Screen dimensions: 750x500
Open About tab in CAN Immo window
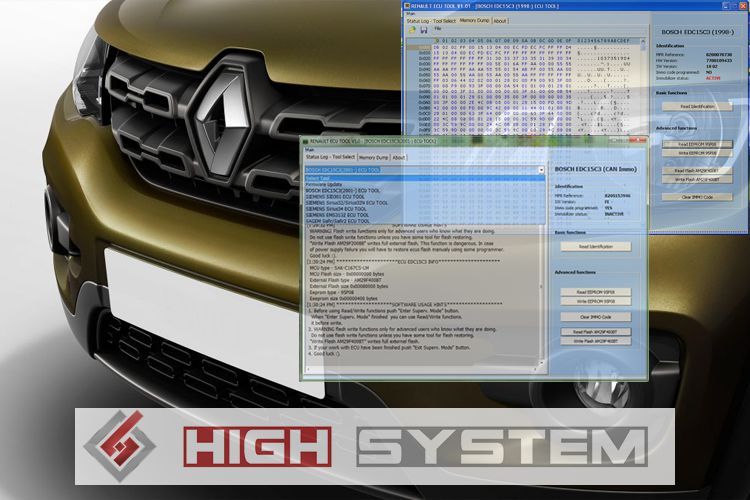(398, 157)
